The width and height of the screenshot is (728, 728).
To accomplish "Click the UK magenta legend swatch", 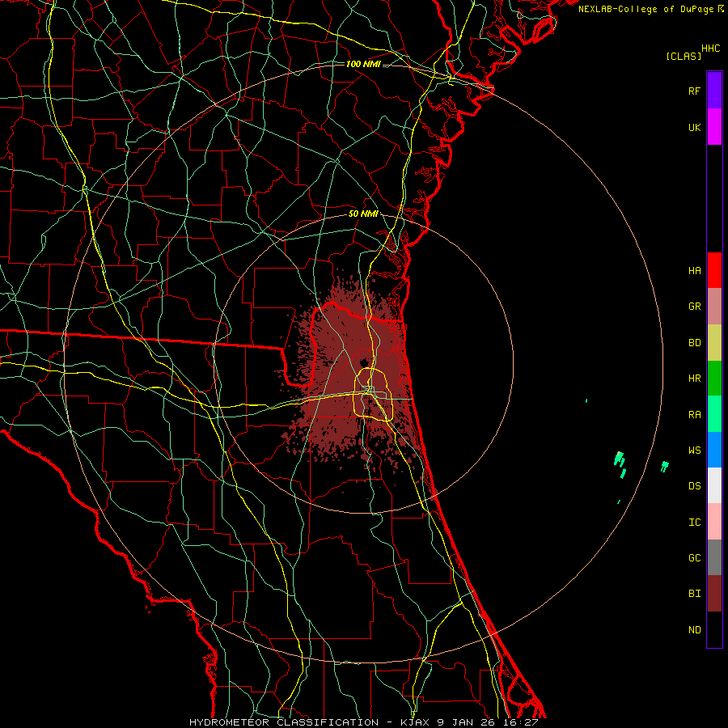I will 714,127.
